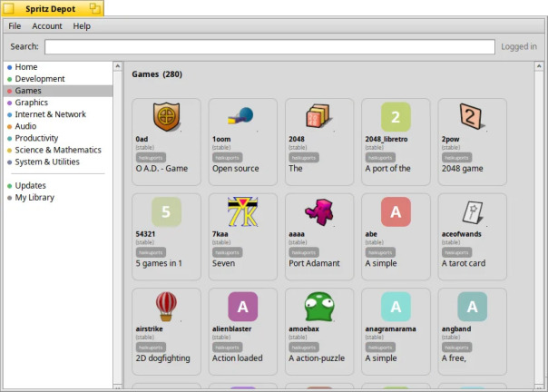Click into the Search input field
Viewport: 548px width, 392px height.
(x=269, y=46)
